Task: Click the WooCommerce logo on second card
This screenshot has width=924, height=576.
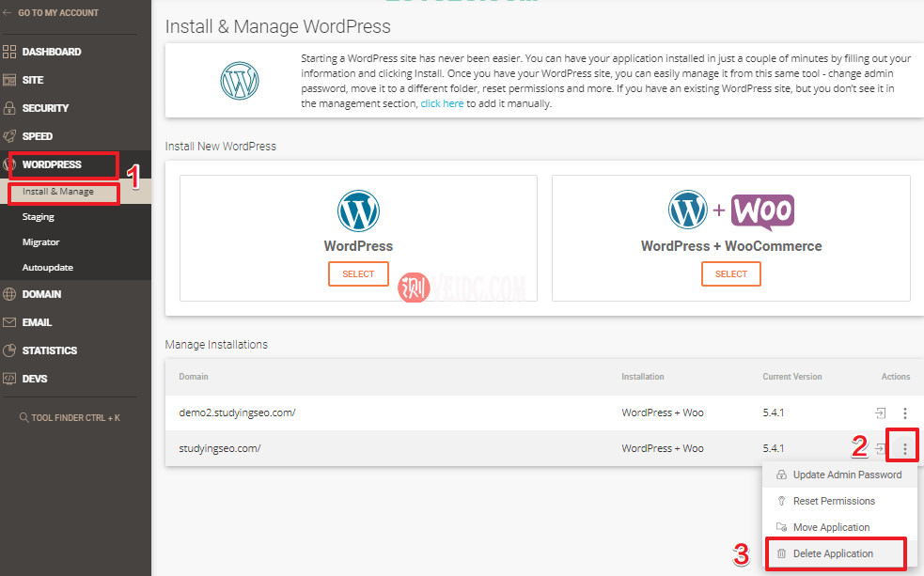Action: click(762, 212)
